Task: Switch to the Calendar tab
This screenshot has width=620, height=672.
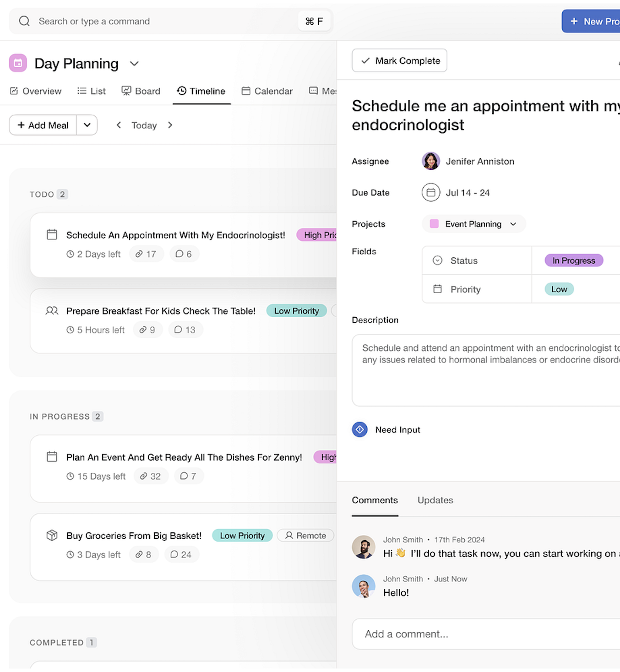Action: pos(267,91)
